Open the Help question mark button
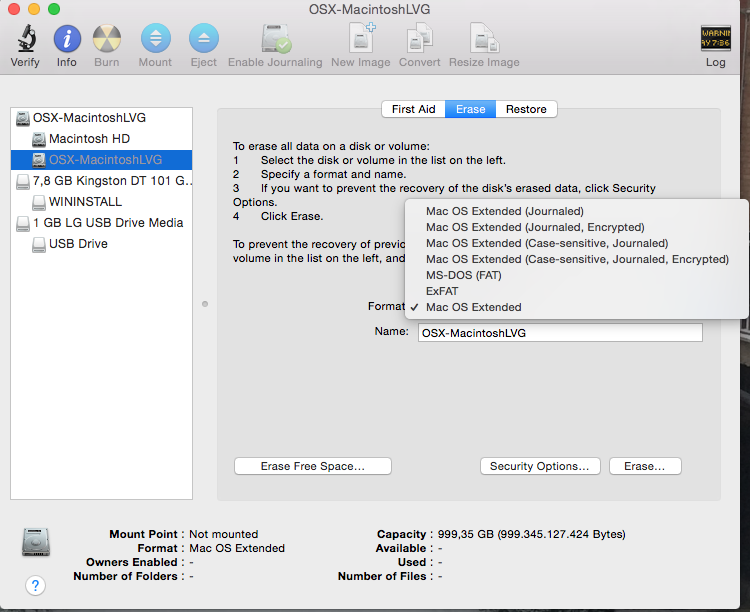This screenshot has width=750, height=612. (x=35, y=585)
